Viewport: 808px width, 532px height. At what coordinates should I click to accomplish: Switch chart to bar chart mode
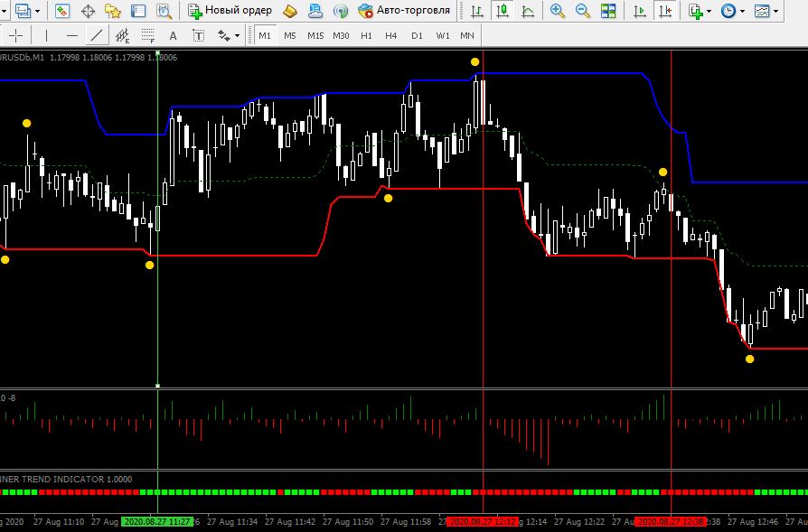point(477,10)
